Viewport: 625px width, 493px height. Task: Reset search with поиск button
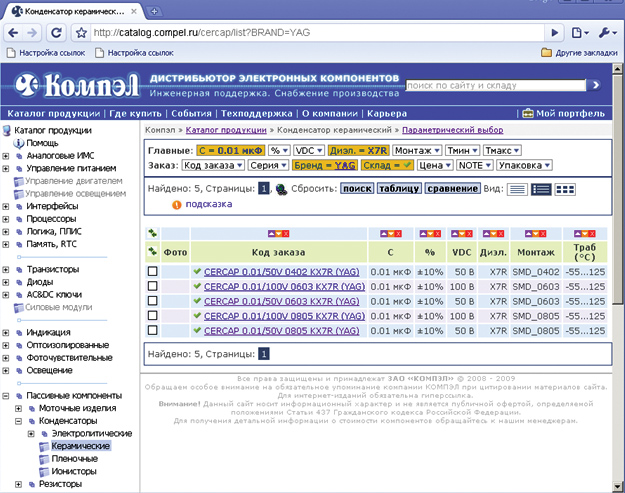click(x=357, y=189)
